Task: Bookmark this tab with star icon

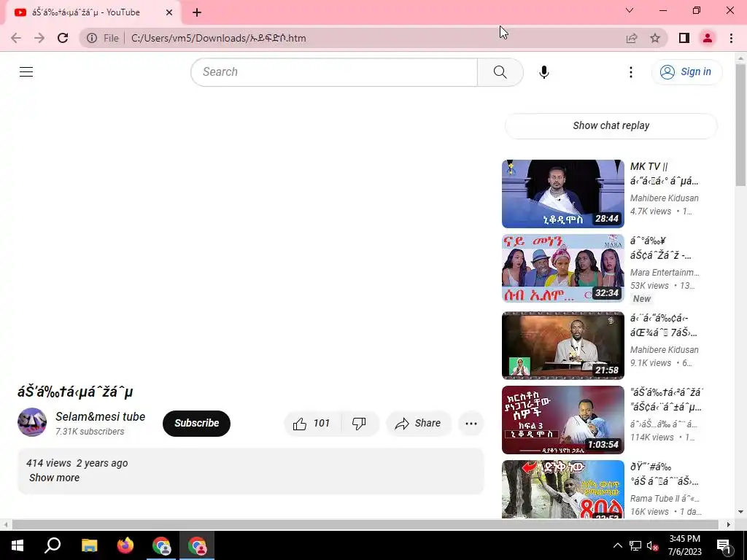Action: pyautogui.click(x=655, y=38)
